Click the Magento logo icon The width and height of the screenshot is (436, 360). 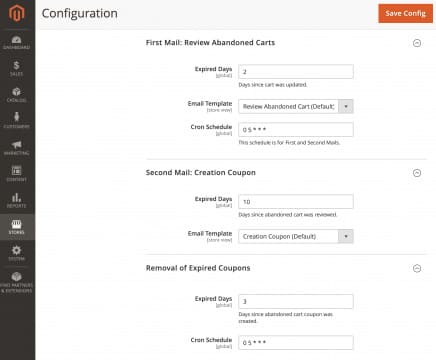pyautogui.click(x=17, y=14)
